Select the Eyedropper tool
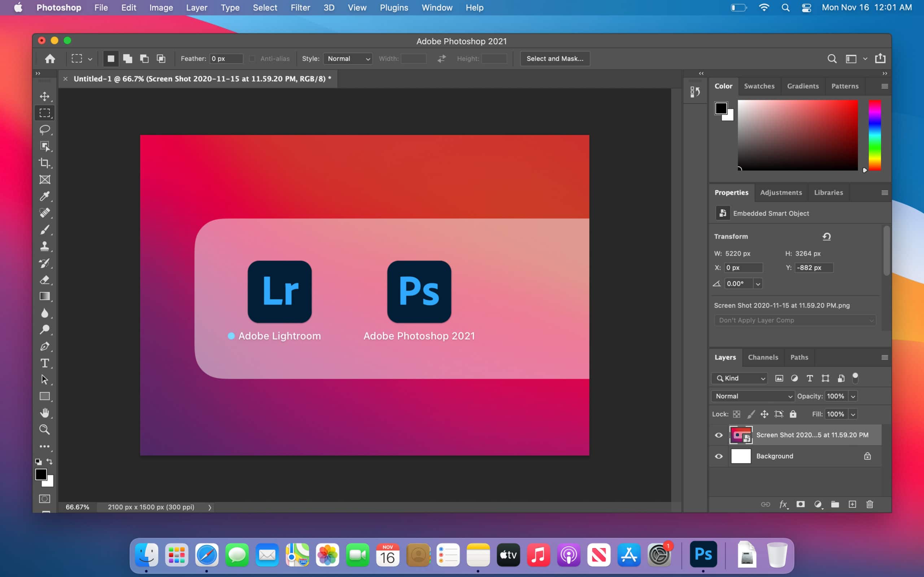Screen dimensions: 924x577 point(45,196)
